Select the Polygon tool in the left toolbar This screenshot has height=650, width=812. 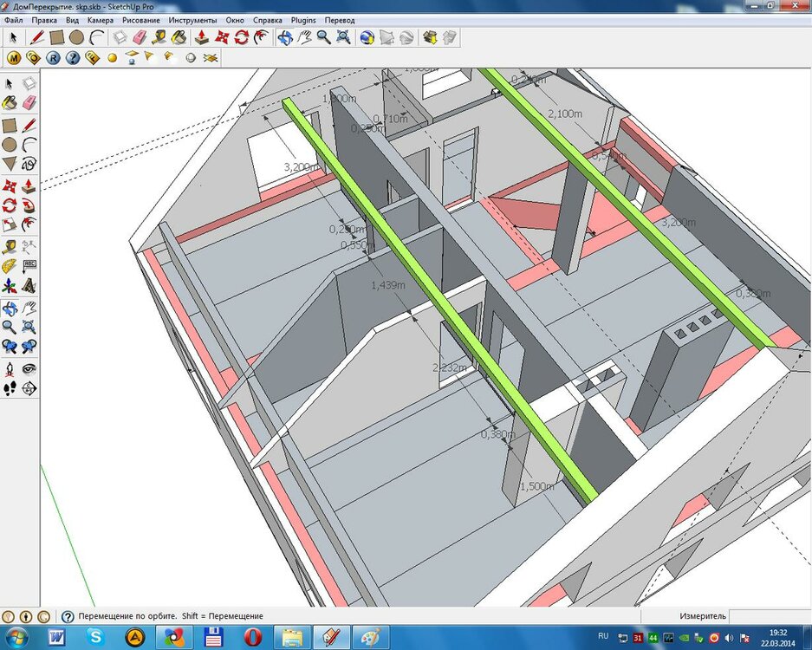coord(10,164)
